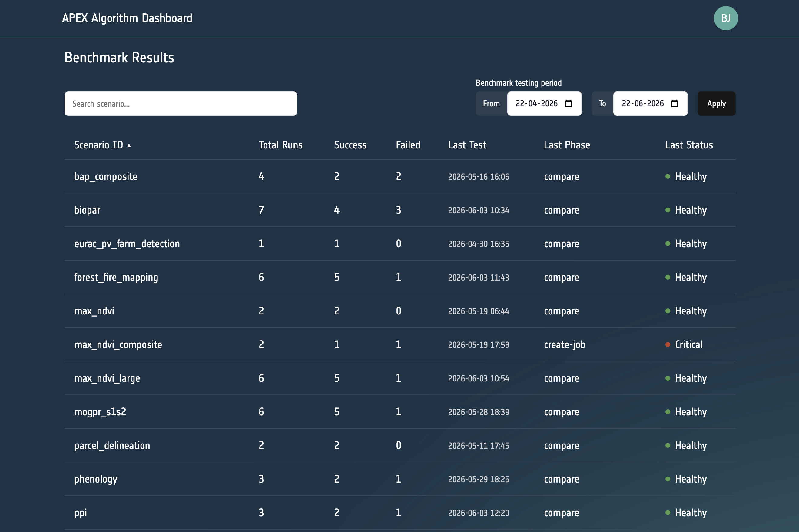
Task: Open the From date calendar picker icon
Action: [x=569, y=104]
